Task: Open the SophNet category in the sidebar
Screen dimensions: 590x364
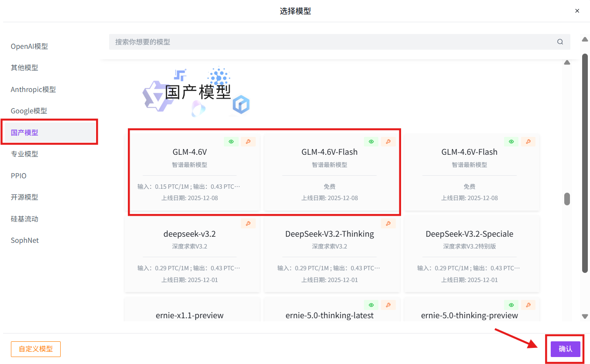Action: (25, 240)
